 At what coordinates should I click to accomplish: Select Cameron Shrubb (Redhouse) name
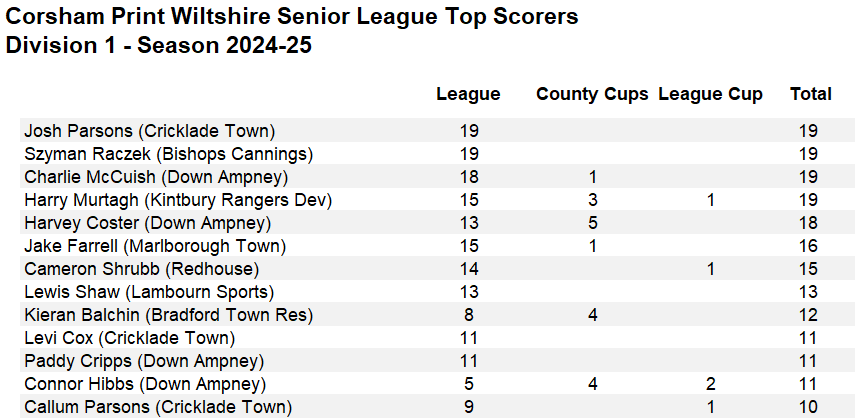tap(141, 269)
